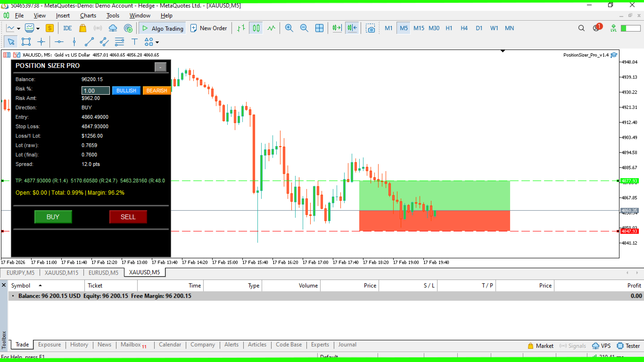Close the Toolbox panel
The height and width of the screenshot is (362, 644).
pyautogui.click(x=4, y=285)
